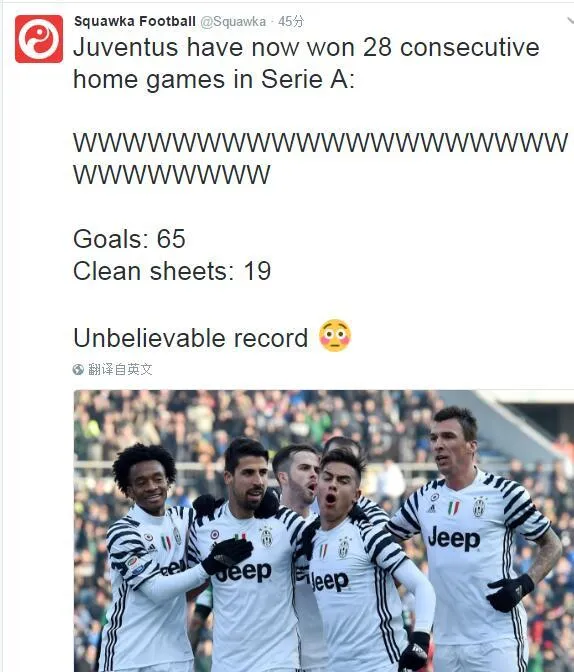This screenshot has height=672, width=574.
Task: Click the Jeep logo on rightmost player's shirt
Action: 454,538
